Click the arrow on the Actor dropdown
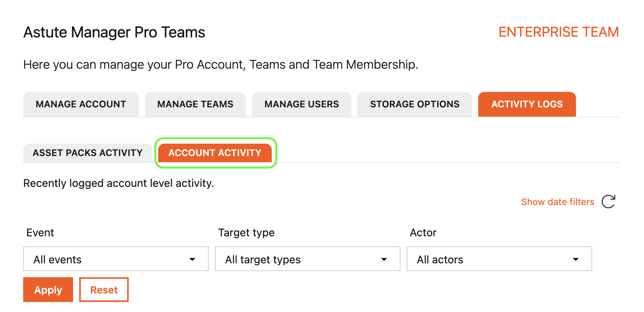Image resolution: width=644 pixels, height=312 pixels. coord(576,259)
